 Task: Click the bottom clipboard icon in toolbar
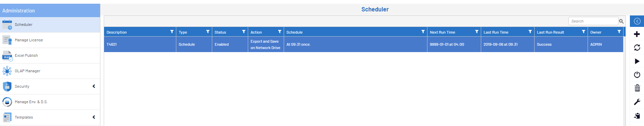(x=637, y=116)
